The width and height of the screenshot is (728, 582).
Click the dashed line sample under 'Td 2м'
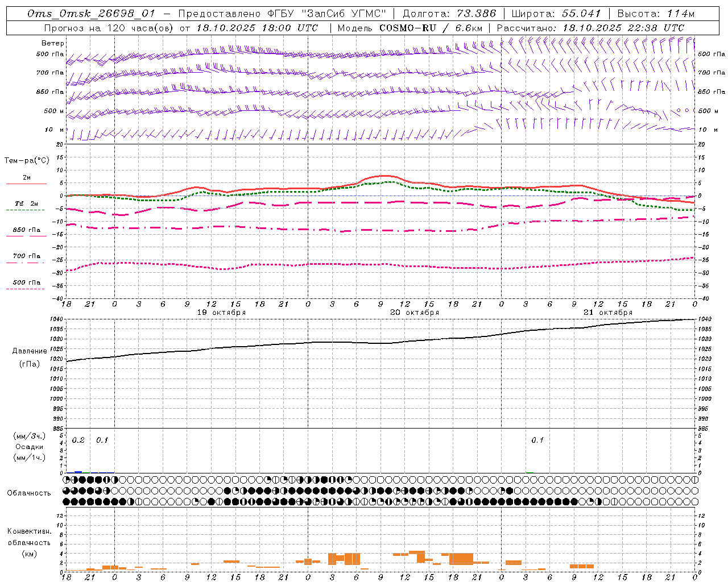pos(25,210)
